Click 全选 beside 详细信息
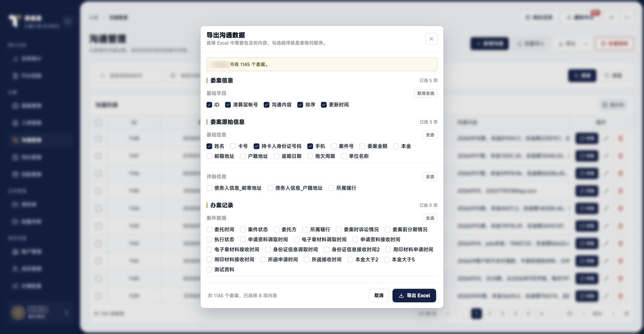 pyautogui.click(x=430, y=177)
